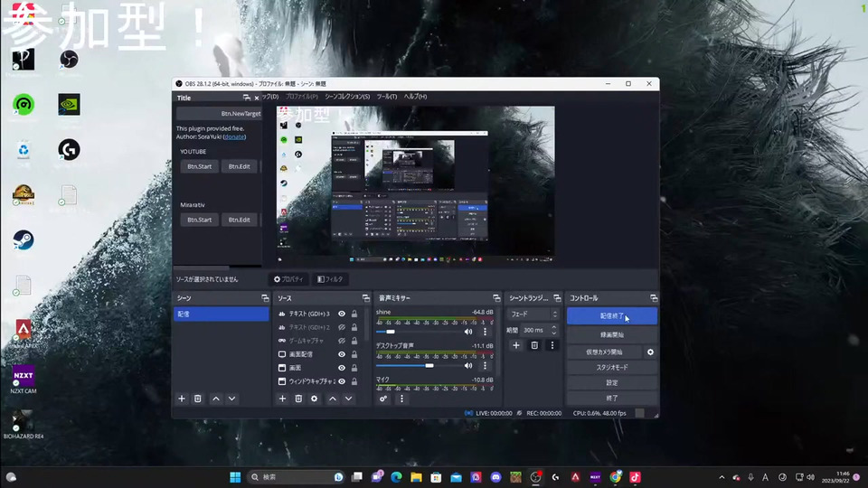Click the add scene plus icon
The image size is (868, 488).
tap(182, 399)
